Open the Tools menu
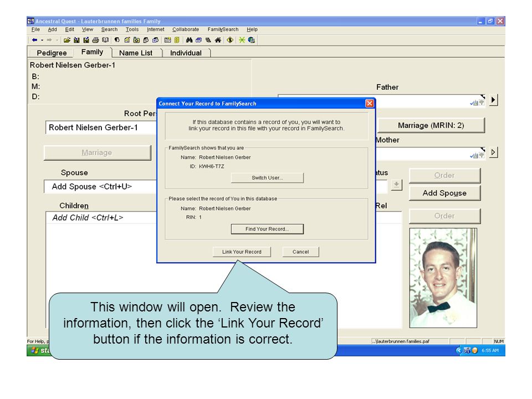532x399 pixels. click(132, 29)
